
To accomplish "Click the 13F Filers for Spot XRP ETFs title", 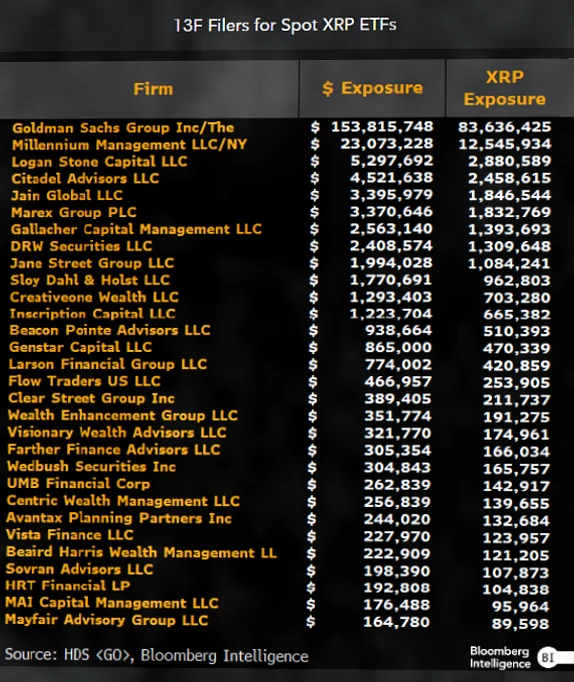I will [285, 25].
